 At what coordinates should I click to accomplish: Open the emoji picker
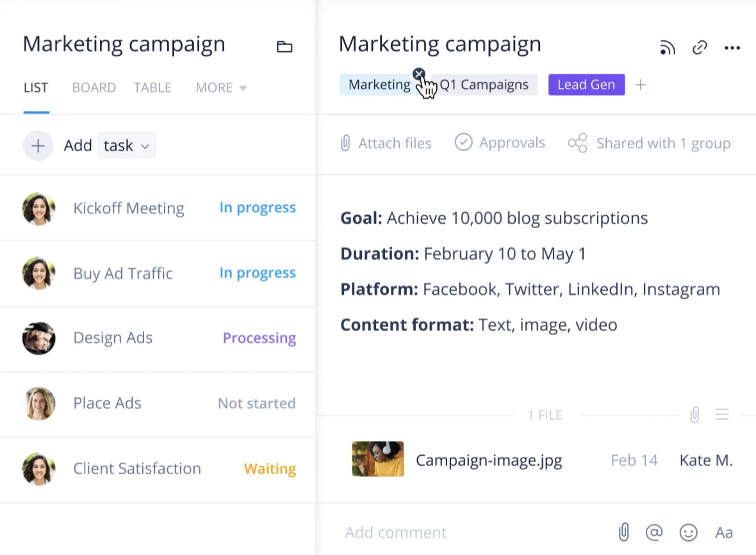688,532
